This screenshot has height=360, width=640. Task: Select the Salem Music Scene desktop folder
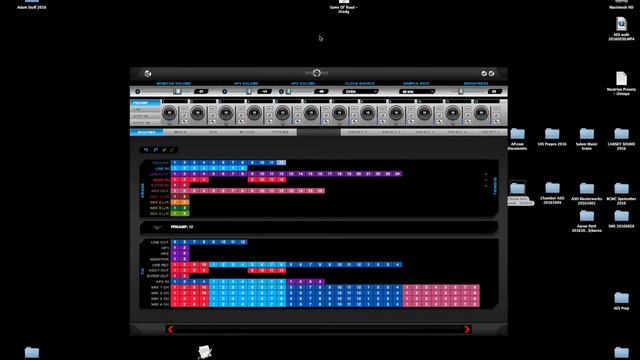click(x=587, y=139)
